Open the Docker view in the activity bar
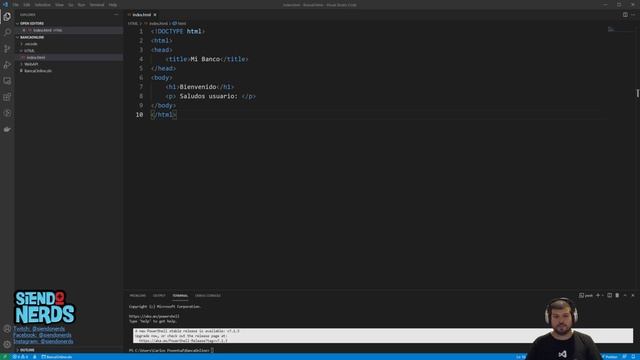The image size is (640, 360). pyautogui.click(x=7, y=129)
